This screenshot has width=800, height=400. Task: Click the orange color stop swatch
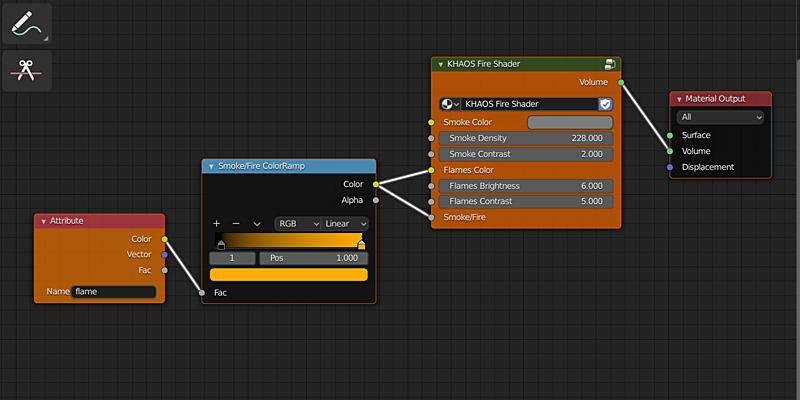tap(289, 274)
